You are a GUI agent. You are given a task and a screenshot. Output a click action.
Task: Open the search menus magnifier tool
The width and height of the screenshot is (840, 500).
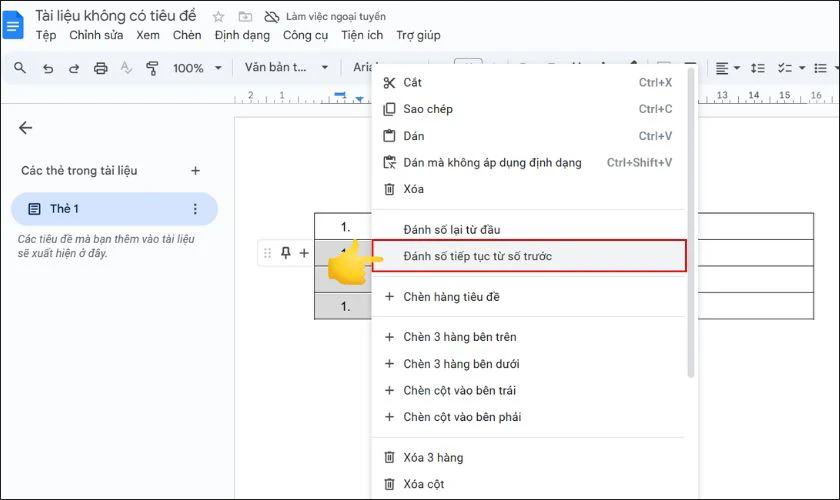20,68
